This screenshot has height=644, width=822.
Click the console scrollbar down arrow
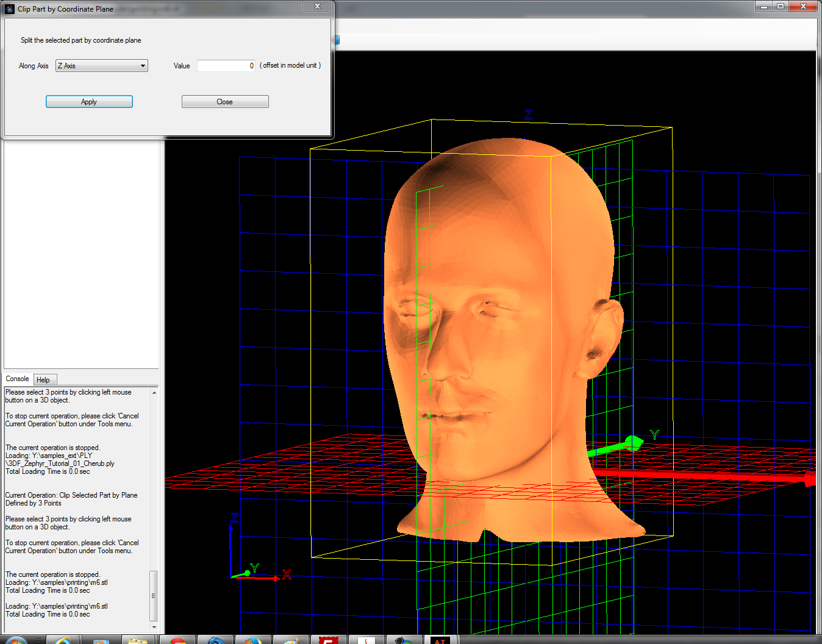click(x=154, y=627)
